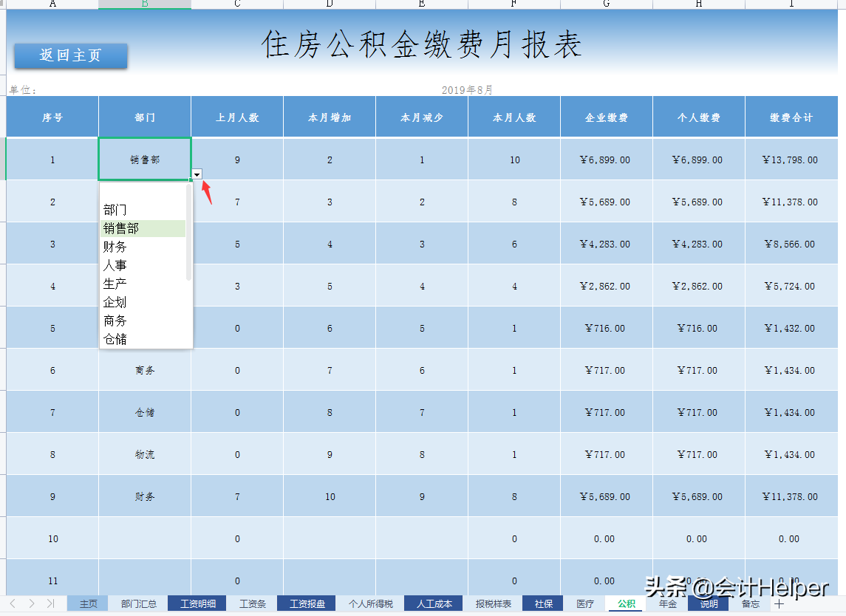Click the last-sheet navigation arrow
Image resolution: width=846 pixels, height=616 pixels.
[x=50, y=603]
